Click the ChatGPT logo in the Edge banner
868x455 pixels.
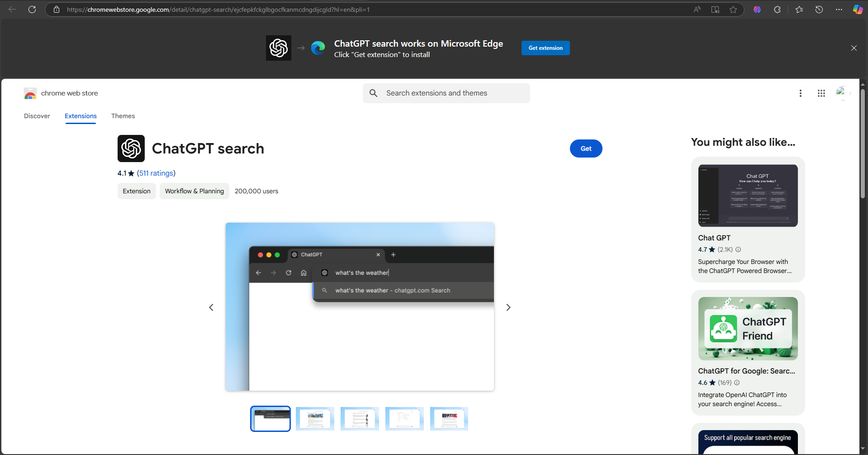pos(279,48)
